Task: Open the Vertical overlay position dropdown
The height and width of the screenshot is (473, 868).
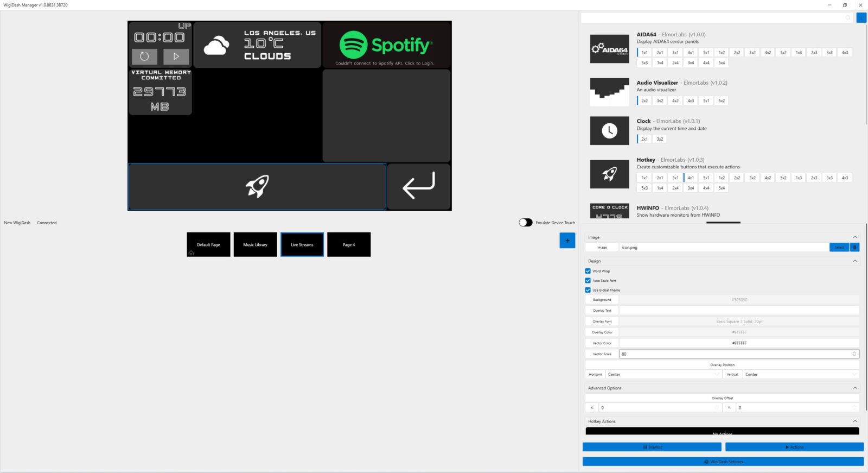Action: [800, 375]
